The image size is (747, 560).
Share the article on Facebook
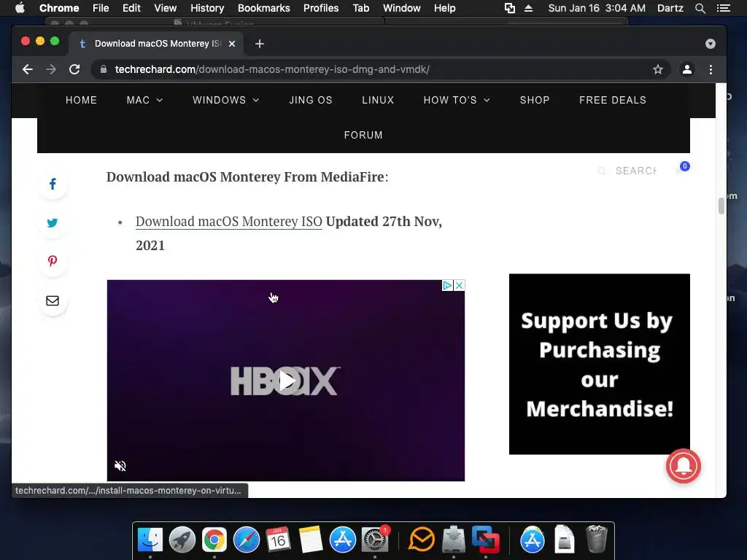(53, 184)
